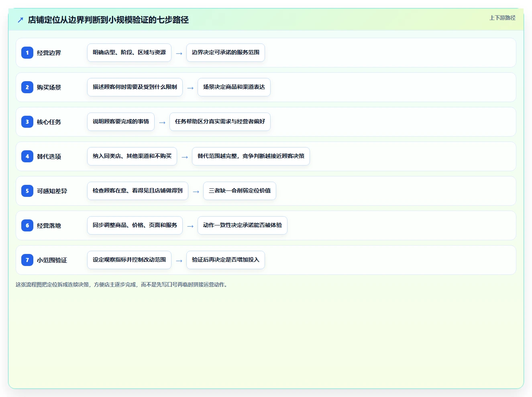Click the arrow icon beside the header title
Image resolution: width=532 pixels, height=397 pixels.
pyautogui.click(x=20, y=20)
